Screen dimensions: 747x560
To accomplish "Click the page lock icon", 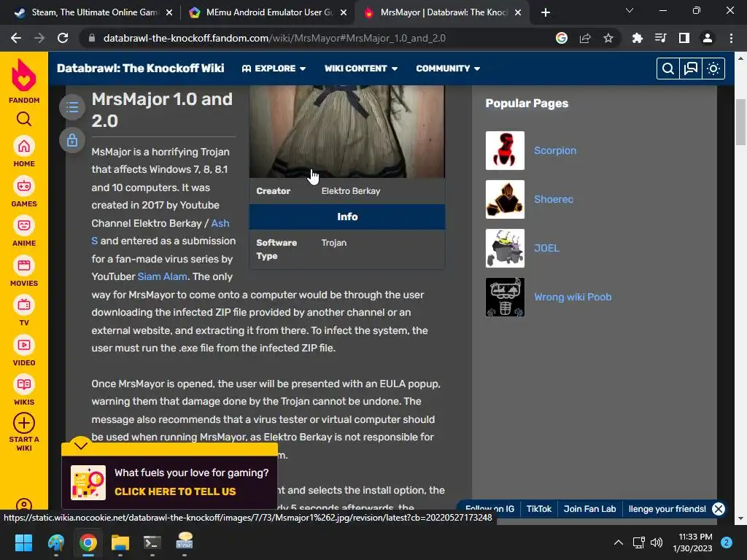I will click(72, 140).
